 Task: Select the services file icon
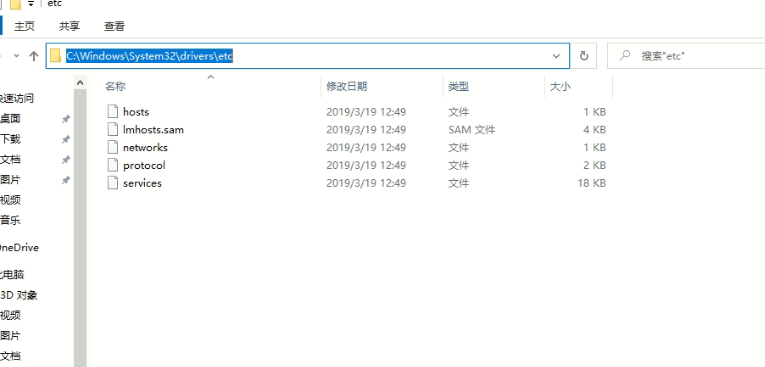click(x=113, y=183)
